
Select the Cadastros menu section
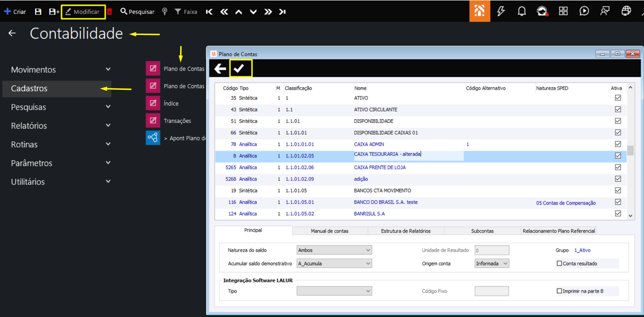coord(57,88)
